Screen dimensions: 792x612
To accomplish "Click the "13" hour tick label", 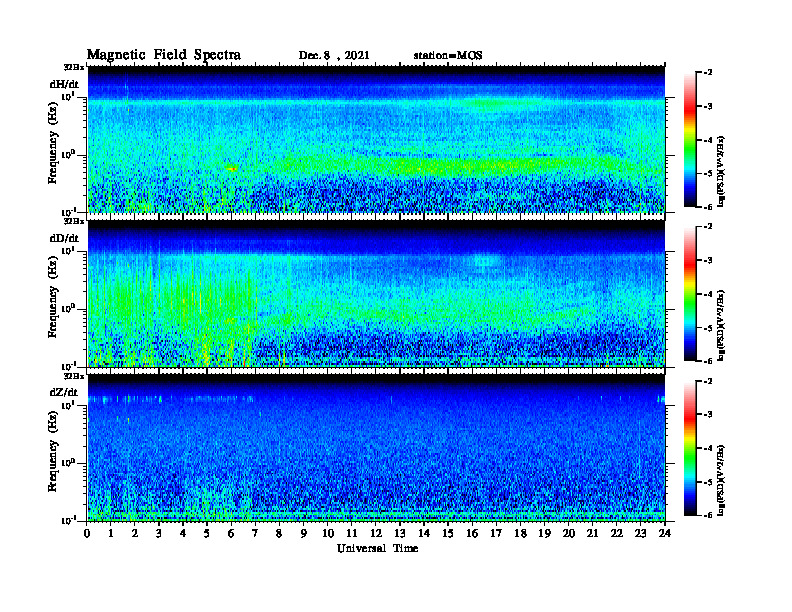I will point(400,533).
